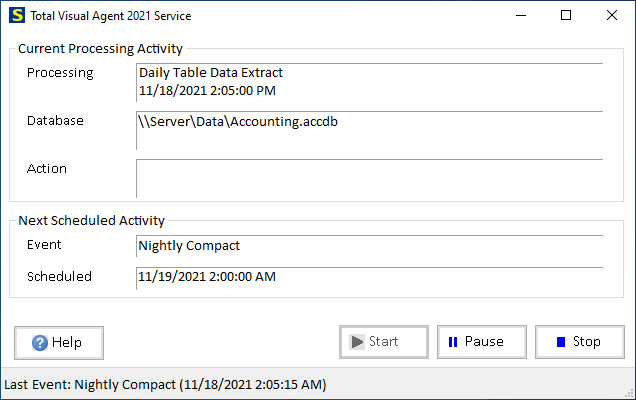Click the Event field showing Nightly Compact

point(370,246)
